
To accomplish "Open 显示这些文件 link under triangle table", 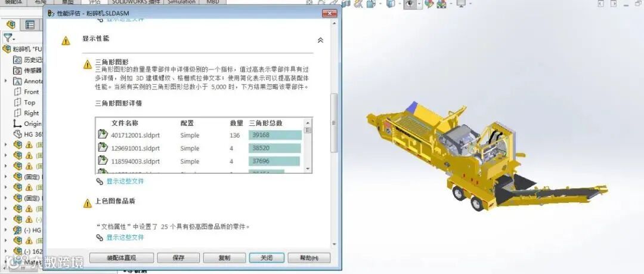I will (x=125, y=181).
